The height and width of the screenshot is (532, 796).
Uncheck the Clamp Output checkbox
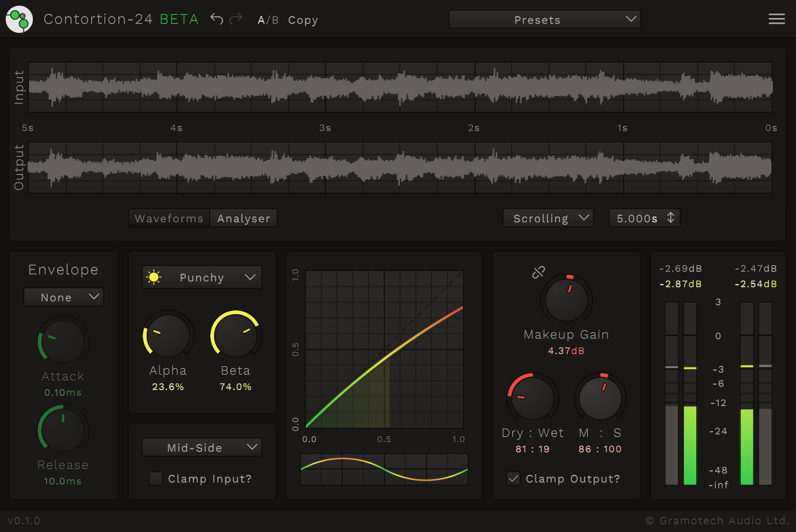(x=513, y=479)
